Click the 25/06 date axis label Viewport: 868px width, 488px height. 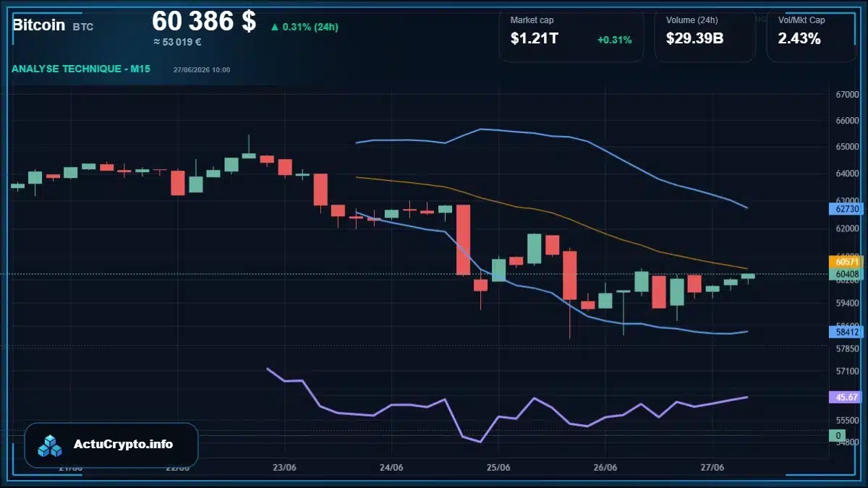coord(498,467)
